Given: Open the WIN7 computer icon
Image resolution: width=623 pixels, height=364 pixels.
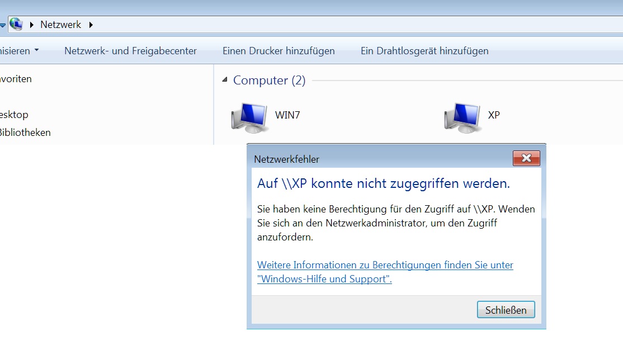Looking at the screenshot, I should 249,118.
